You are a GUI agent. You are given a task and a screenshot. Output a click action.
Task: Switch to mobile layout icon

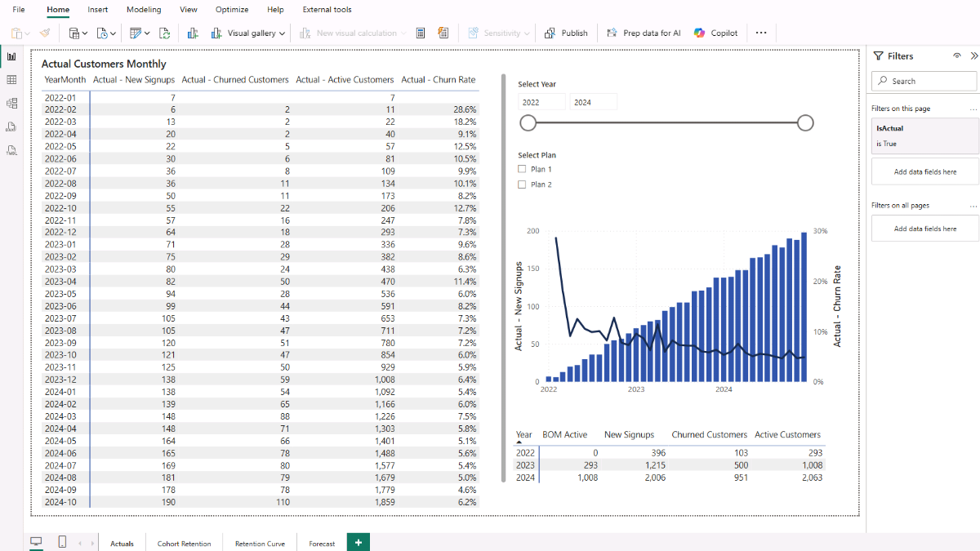pos(62,542)
